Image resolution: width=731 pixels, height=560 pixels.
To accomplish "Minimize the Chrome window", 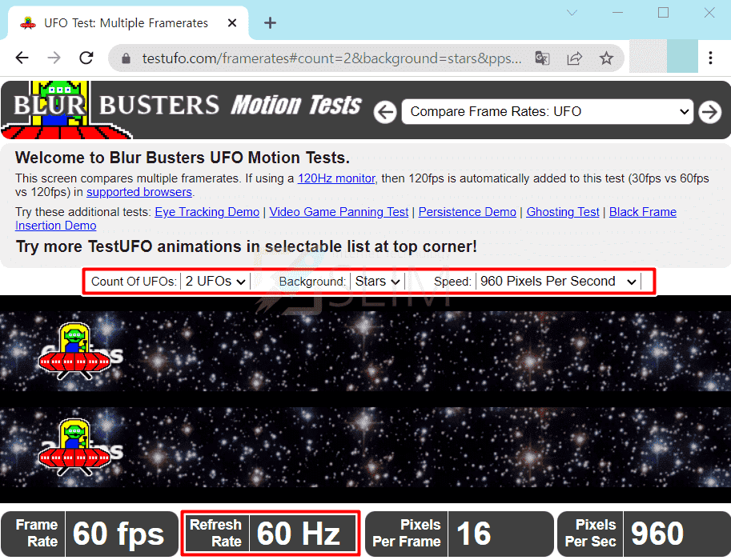I will tap(618, 13).
